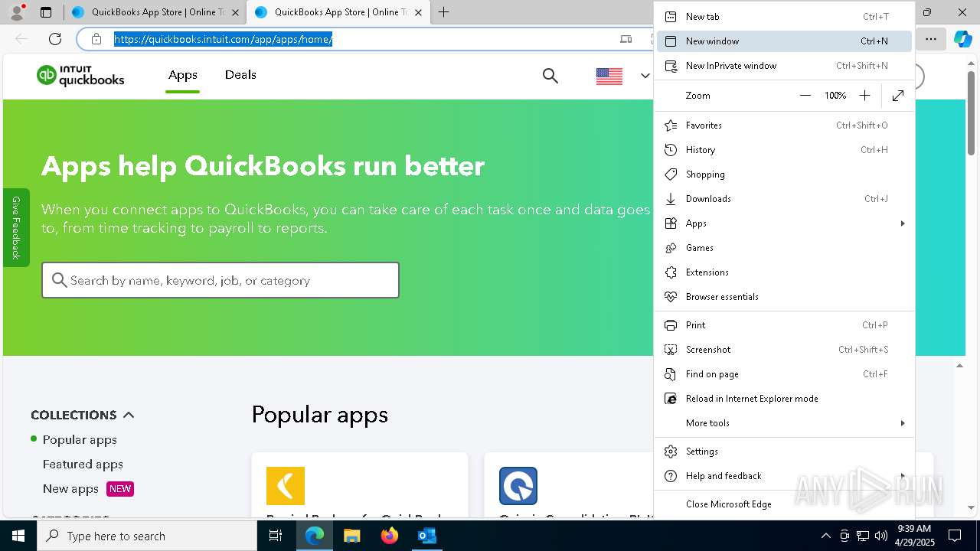Switch to the Apps tab
Image resolution: width=980 pixels, height=551 pixels.
click(x=183, y=75)
